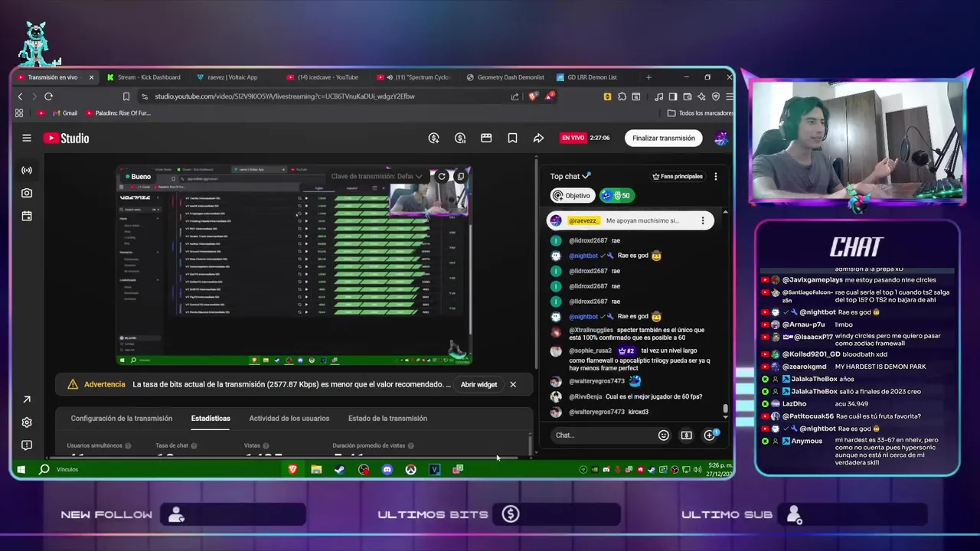The image size is (980, 551).
Task: Open the send feedback icon in sidebar
Action: (27, 445)
